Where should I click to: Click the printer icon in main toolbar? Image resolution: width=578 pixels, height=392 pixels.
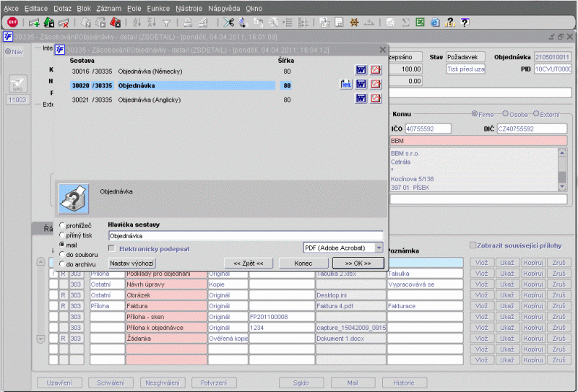point(188,23)
